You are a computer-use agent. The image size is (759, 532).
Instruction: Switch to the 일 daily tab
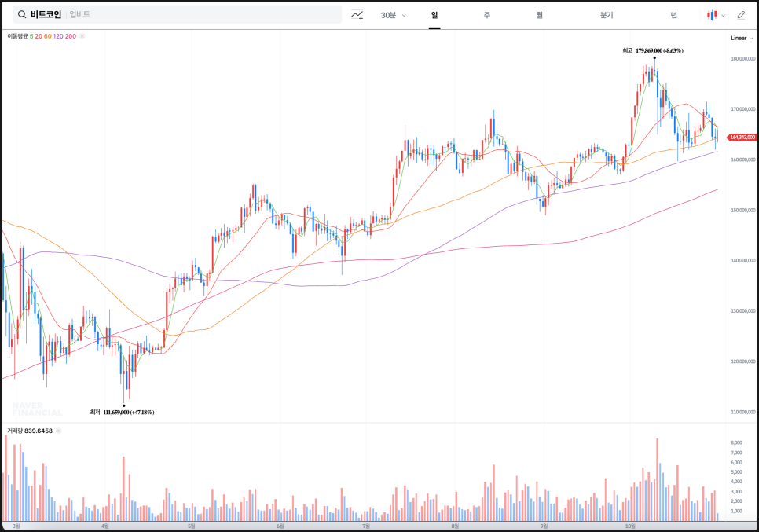coord(434,15)
